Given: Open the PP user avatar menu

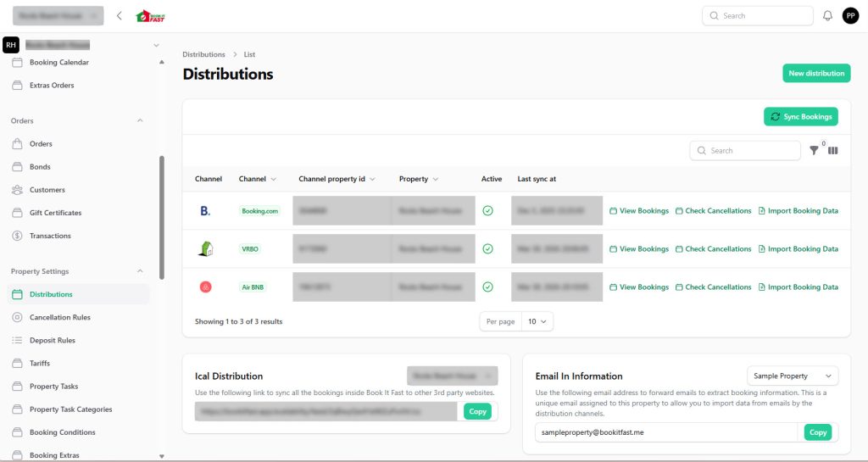Looking at the screenshot, I should tap(850, 15).
